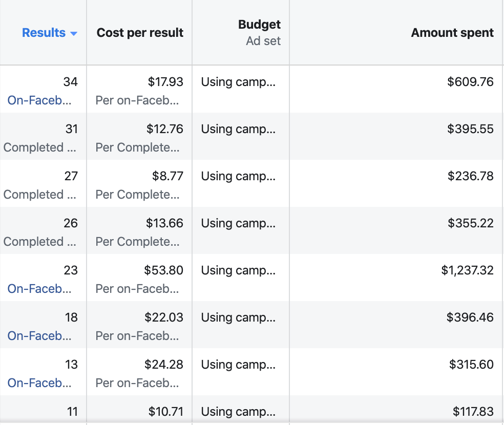The height and width of the screenshot is (425, 504).
Task: Select the Budget column header
Action: click(x=259, y=25)
